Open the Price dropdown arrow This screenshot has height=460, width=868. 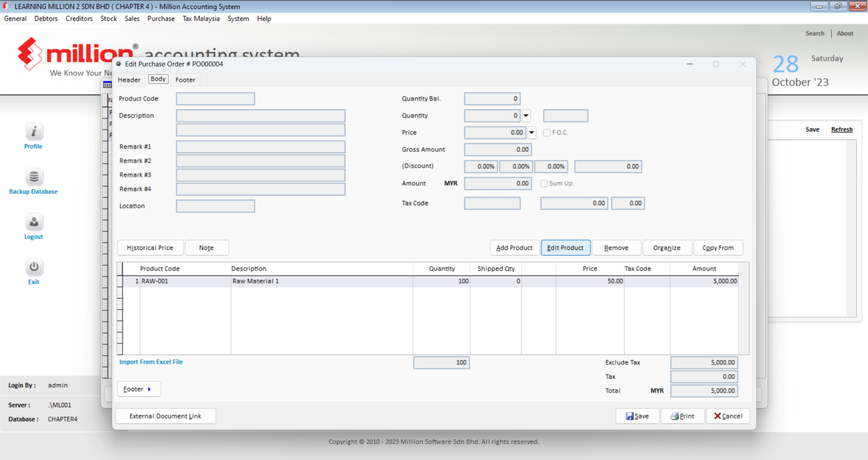[532, 133]
